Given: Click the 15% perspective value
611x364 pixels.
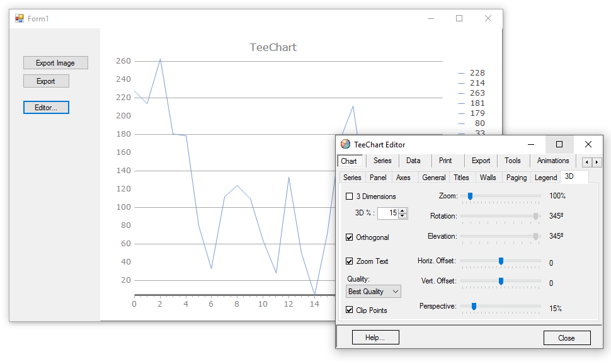Looking at the screenshot, I should pos(556,309).
